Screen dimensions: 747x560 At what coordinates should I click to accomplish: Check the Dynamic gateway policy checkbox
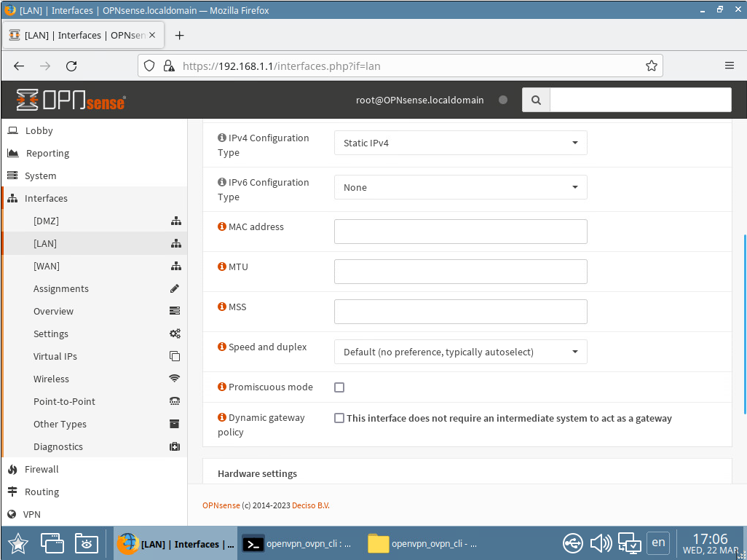point(339,418)
